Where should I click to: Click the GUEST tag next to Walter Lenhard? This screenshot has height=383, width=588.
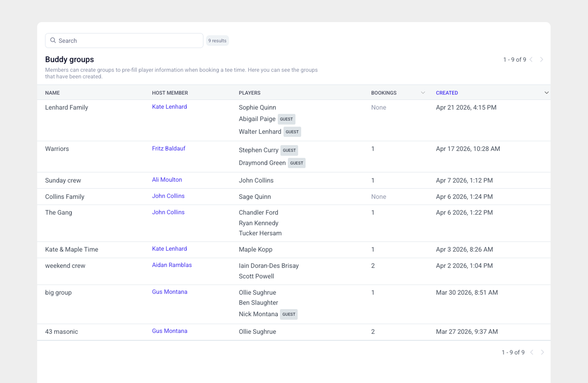(292, 132)
